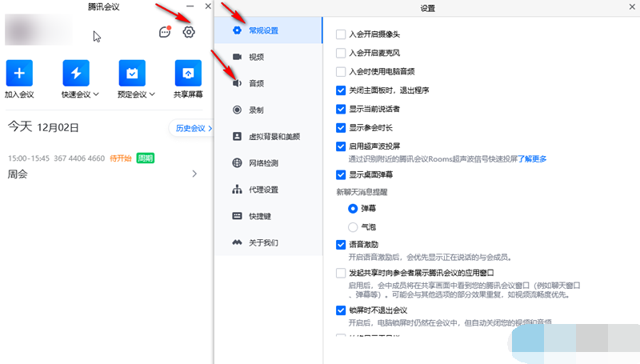
Task: Uncheck 显示参会时长 option
Action: pos(342,127)
